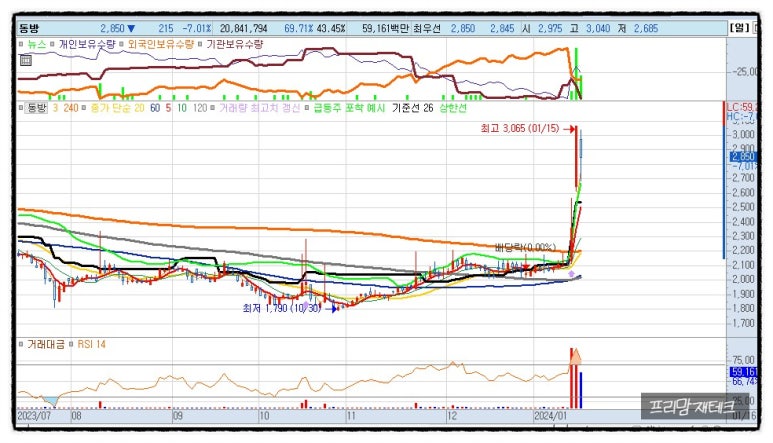Select the 거래대금 indicator label
This screenshot has height=443, width=773.
(45, 344)
